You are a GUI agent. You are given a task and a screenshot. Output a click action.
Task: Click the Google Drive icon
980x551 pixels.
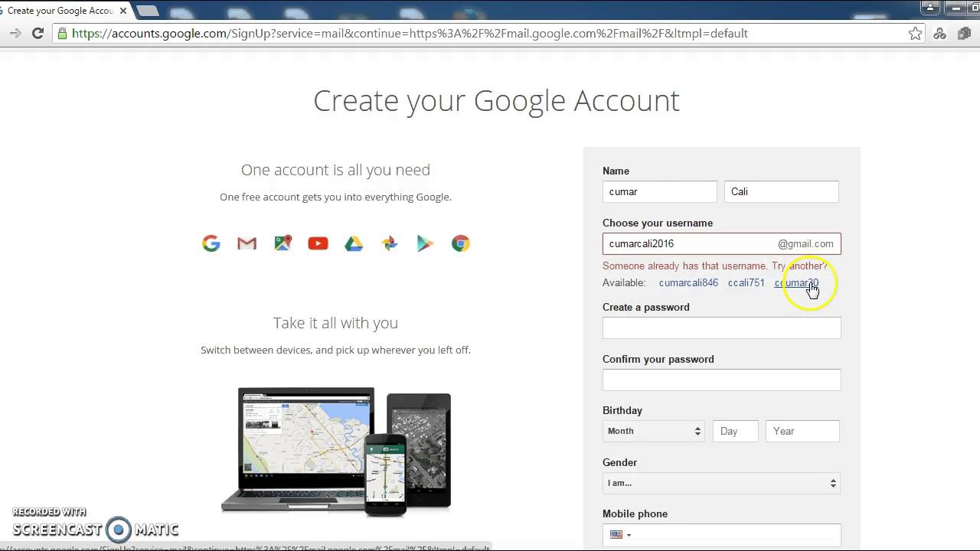(x=353, y=243)
